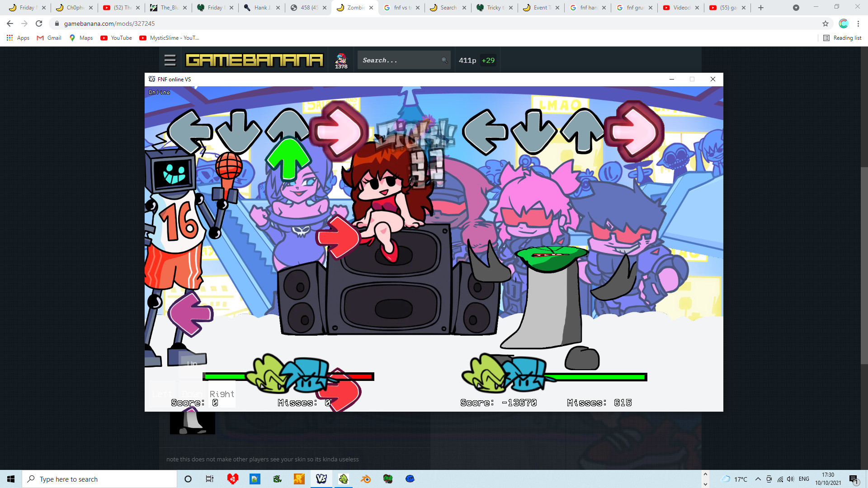Show hidden system tray icons
The height and width of the screenshot is (488, 868).
pyautogui.click(x=758, y=479)
